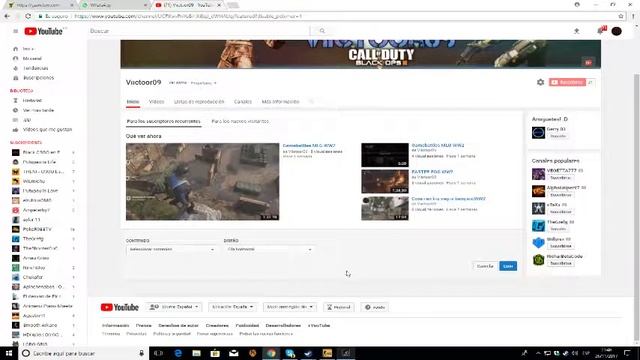Open the Ubicación España dropdown
Viewport: 640px width, 360px height.
pos(232,307)
